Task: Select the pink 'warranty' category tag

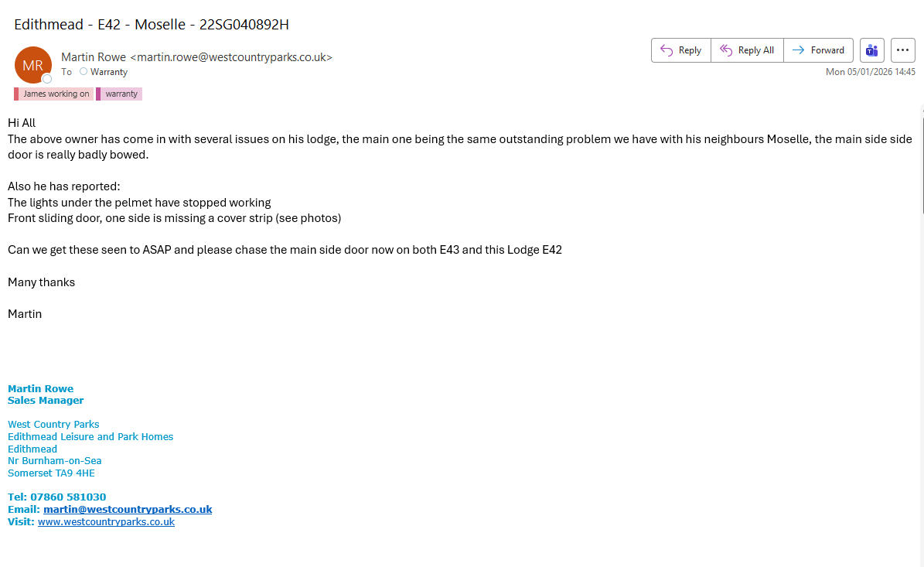Action: click(121, 94)
